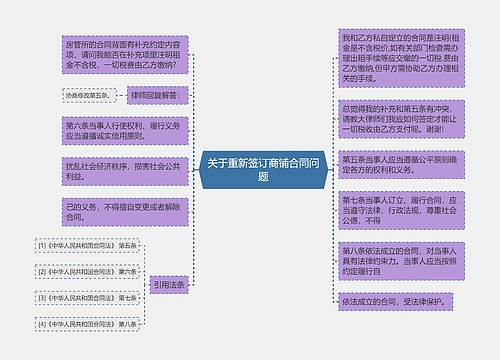This screenshot has height=360, width=500.
Task: Click the node 第五条当事人应当遵循公平原则
Action: [401, 165]
